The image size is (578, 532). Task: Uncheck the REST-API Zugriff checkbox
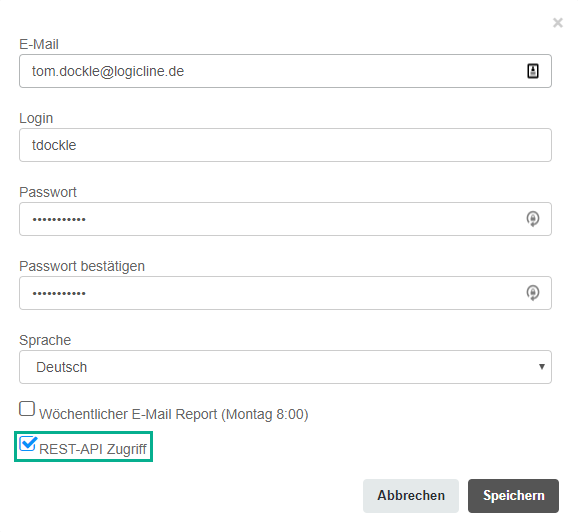[28, 444]
